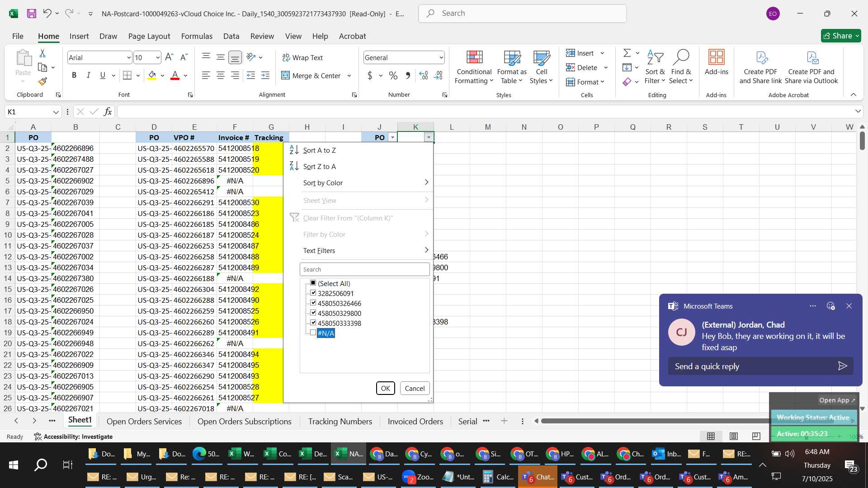The width and height of the screenshot is (868, 488).
Task: Open filter dropdown on column J PO
Action: click(392, 137)
